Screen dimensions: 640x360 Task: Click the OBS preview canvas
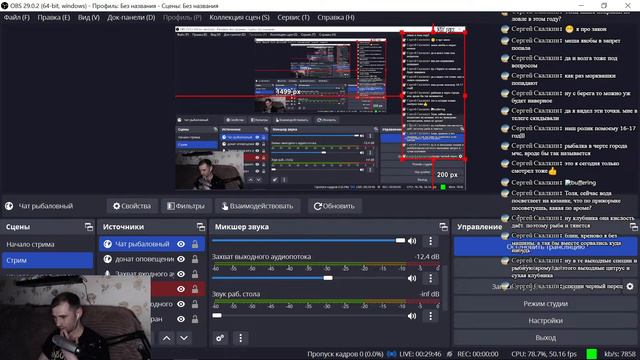[320, 108]
